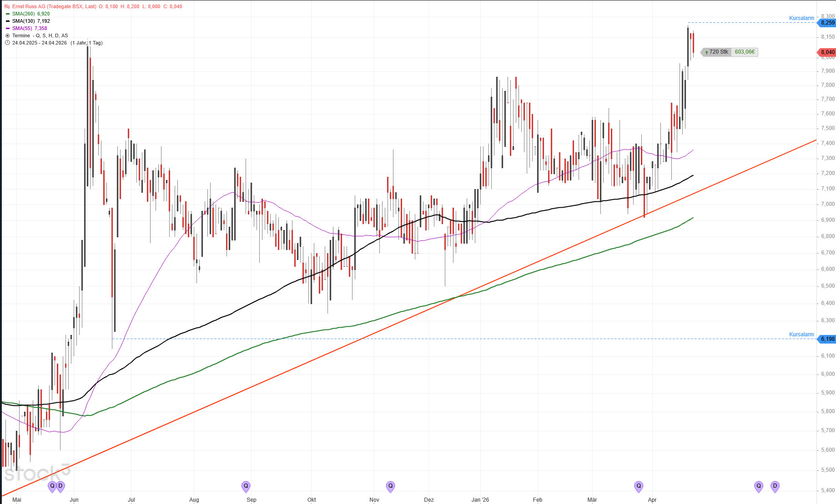
Task: Open the Q event marker before September
Action: pos(246,486)
